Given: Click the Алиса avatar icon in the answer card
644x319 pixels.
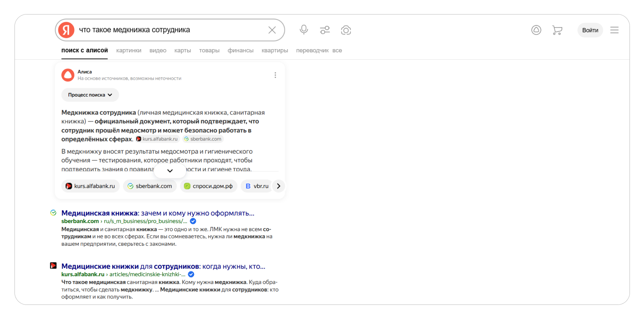Looking at the screenshot, I should [68, 75].
